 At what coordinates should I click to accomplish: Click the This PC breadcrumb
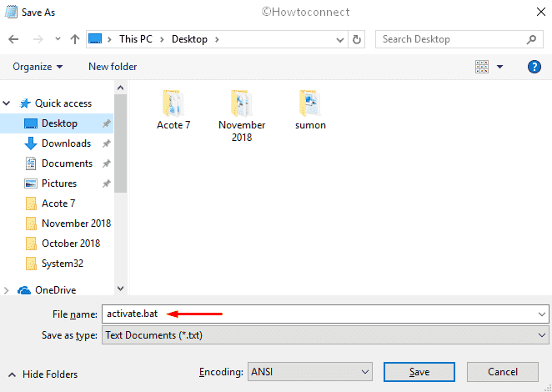pos(136,39)
